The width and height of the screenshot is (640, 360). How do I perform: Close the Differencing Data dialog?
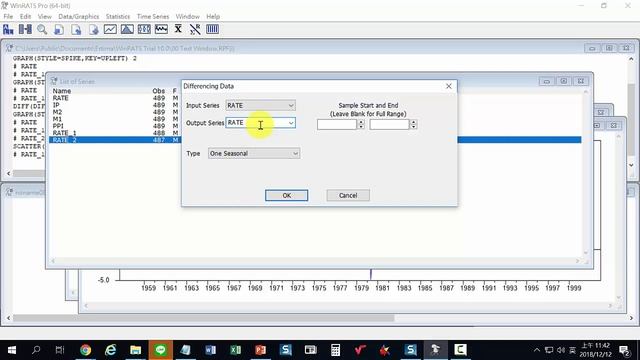pos(449,86)
